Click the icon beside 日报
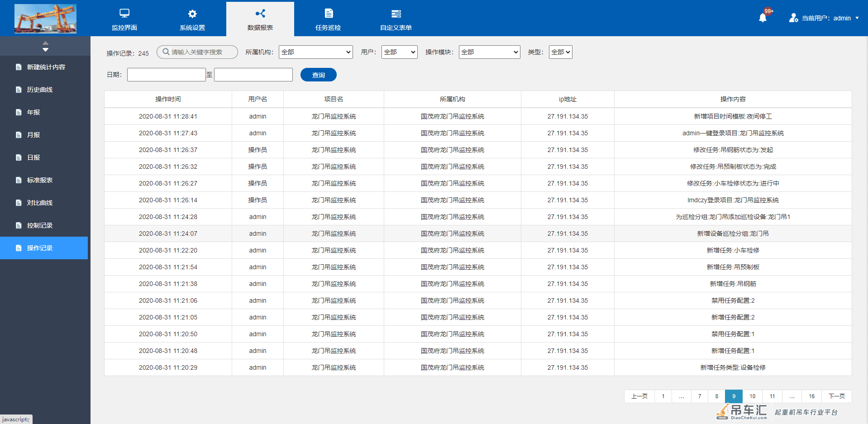The height and width of the screenshot is (424, 868). tap(19, 157)
